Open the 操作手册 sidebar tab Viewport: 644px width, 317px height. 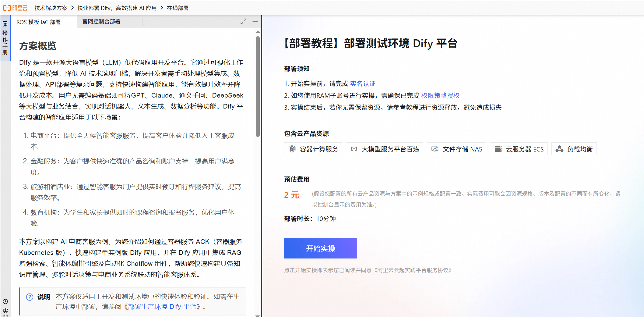5,38
